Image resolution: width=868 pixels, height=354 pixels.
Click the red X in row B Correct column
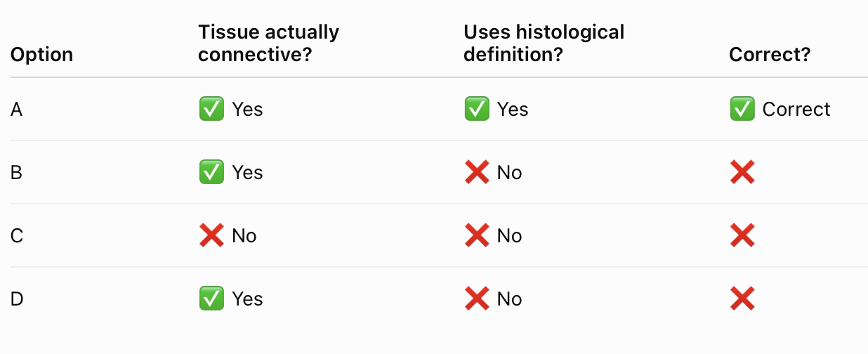[742, 172]
